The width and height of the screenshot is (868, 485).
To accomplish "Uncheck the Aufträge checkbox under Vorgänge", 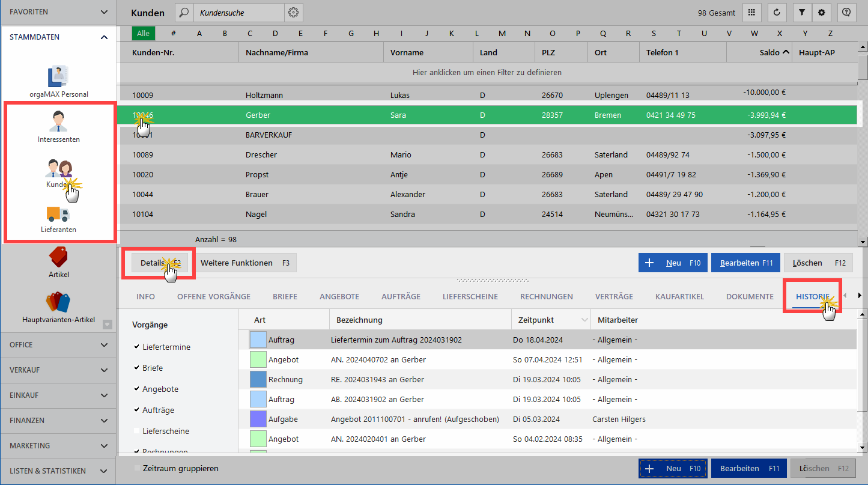I will (x=136, y=410).
